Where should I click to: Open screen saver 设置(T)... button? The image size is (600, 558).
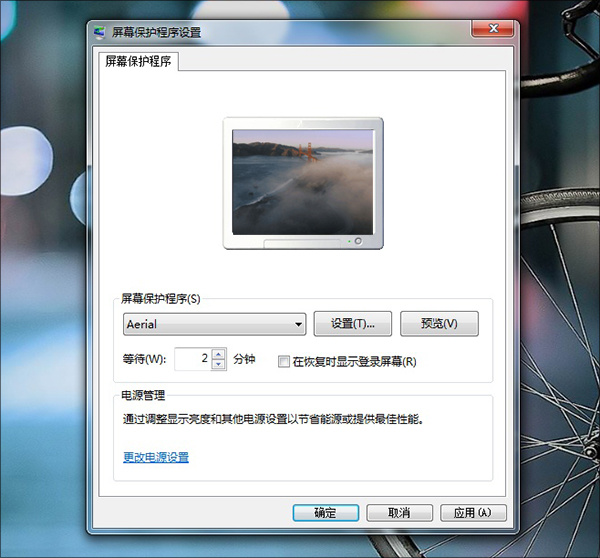tap(352, 324)
